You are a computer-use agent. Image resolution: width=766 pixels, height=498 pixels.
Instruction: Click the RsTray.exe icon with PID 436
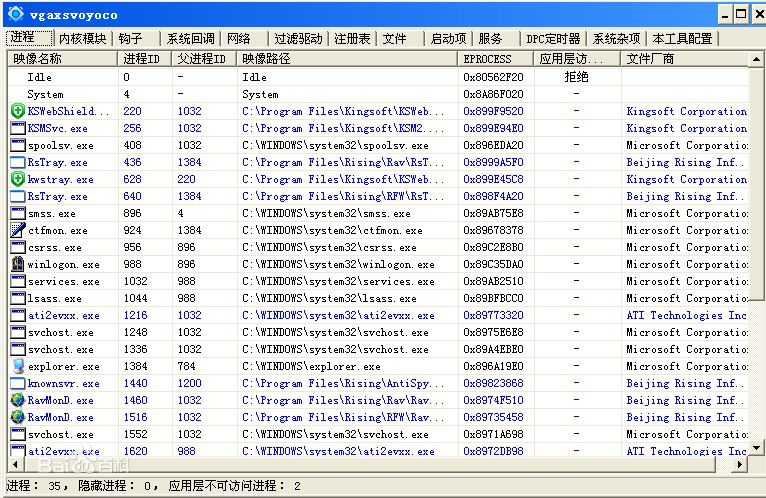18,162
